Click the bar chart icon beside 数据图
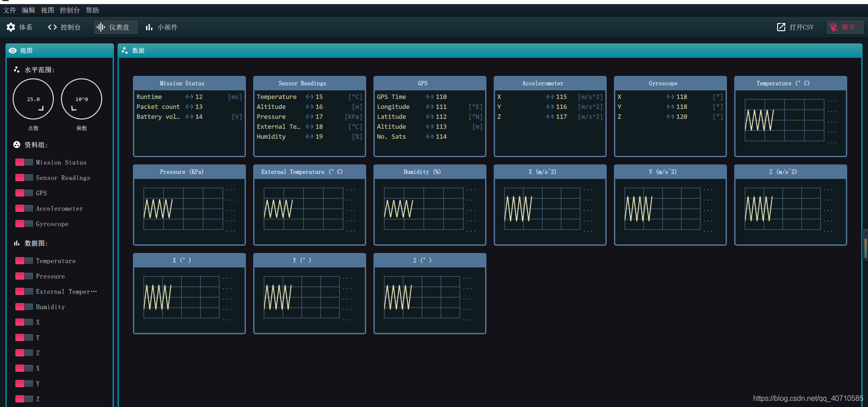Screen dimensions: 868x407 [x=17, y=243]
